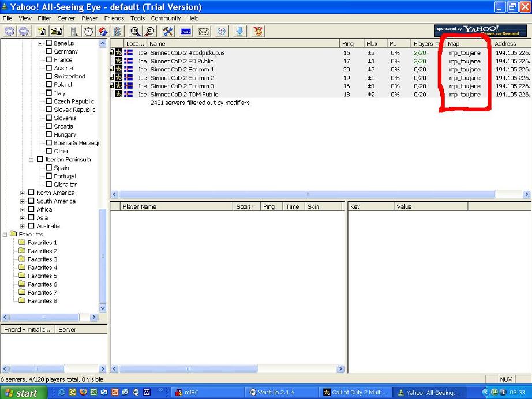Collapse the Favorites tree node
The image size is (532, 399).
(5, 234)
